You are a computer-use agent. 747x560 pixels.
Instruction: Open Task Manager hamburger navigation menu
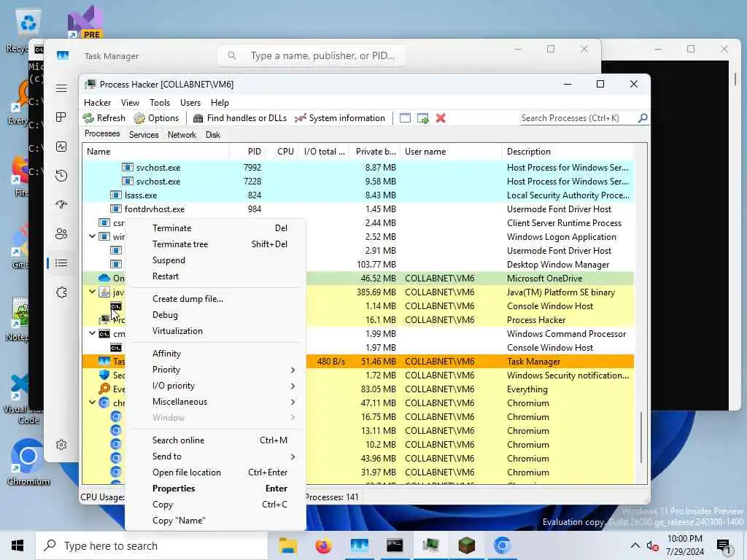click(61, 88)
